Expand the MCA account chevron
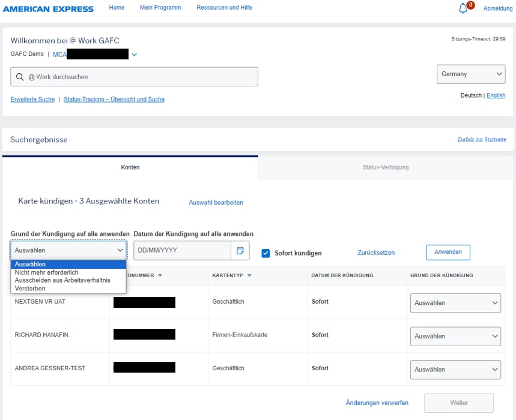 click(x=135, y=55)
